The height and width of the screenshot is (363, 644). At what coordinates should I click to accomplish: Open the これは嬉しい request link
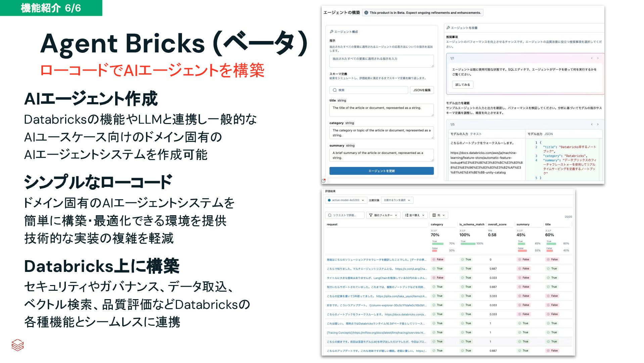pos(376,324)
